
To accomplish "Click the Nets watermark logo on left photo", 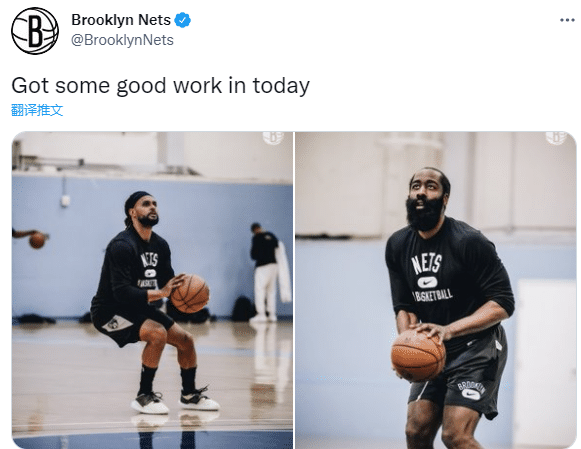I will pyautogui.click(x=273, y=138).
